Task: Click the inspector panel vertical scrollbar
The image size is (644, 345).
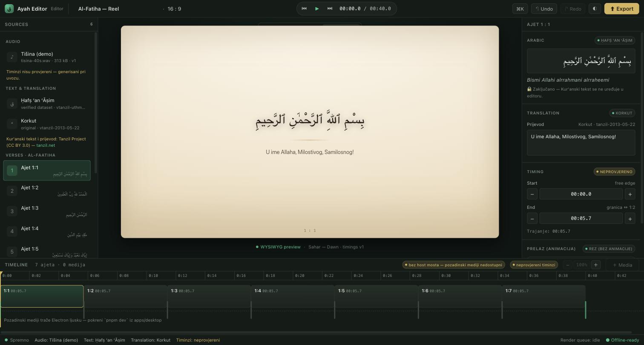Action: (x=642, y=128)
